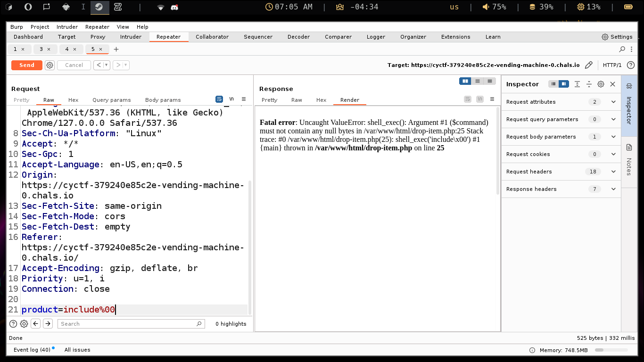Open the Intruder top-level tab
Viewport: 644px width, 362px height.
coord(131,37)
